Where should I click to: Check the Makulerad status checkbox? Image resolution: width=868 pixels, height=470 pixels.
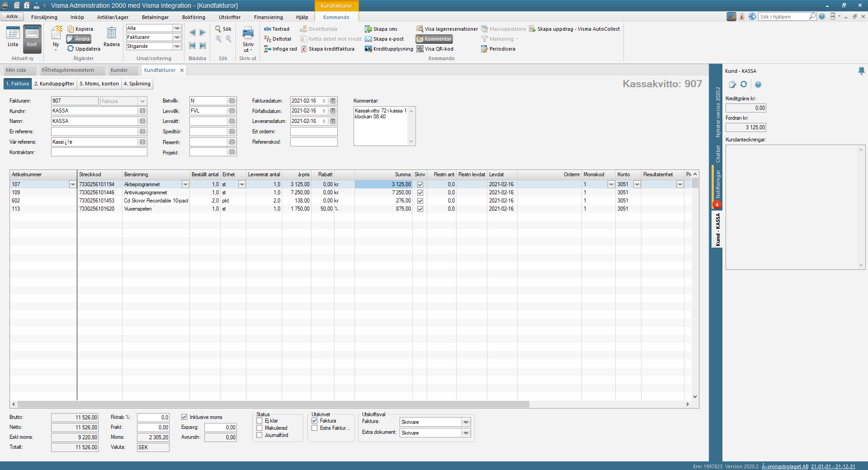click(x=259, y=428)
